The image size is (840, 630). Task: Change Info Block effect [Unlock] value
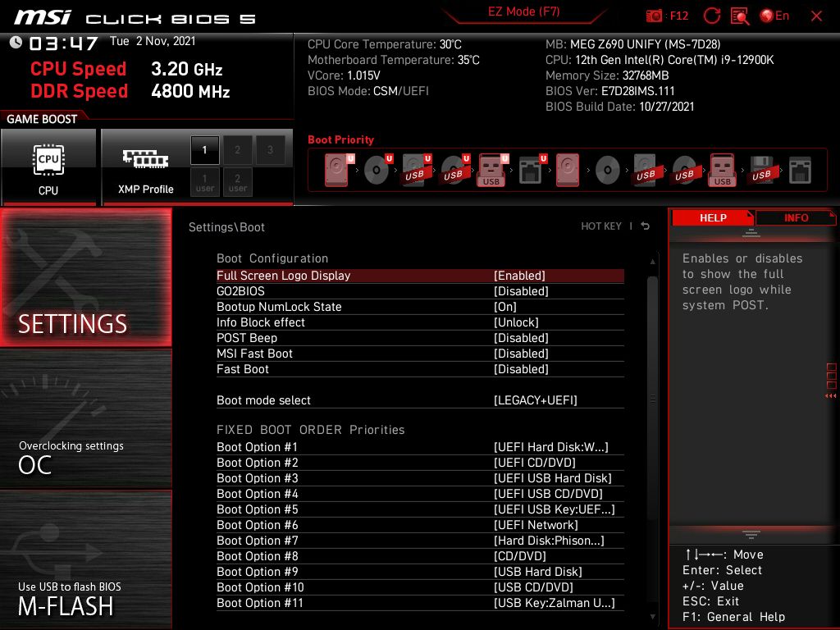pos(516,322)
